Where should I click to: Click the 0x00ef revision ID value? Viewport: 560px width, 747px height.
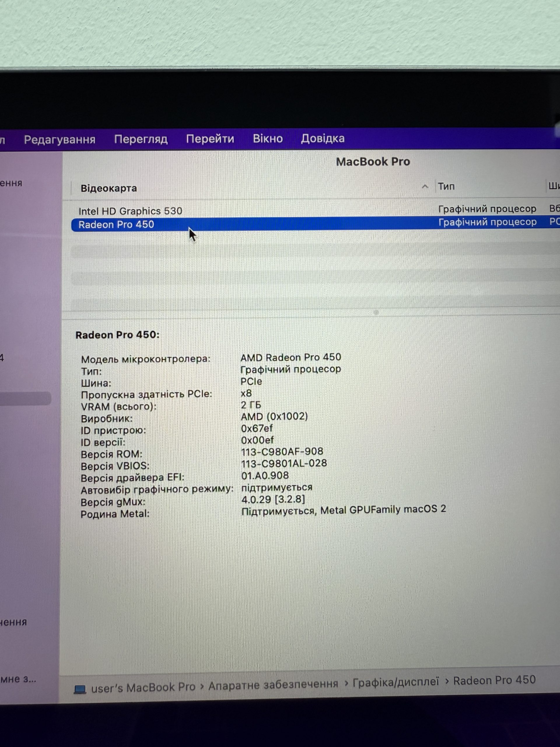point(257,440)
